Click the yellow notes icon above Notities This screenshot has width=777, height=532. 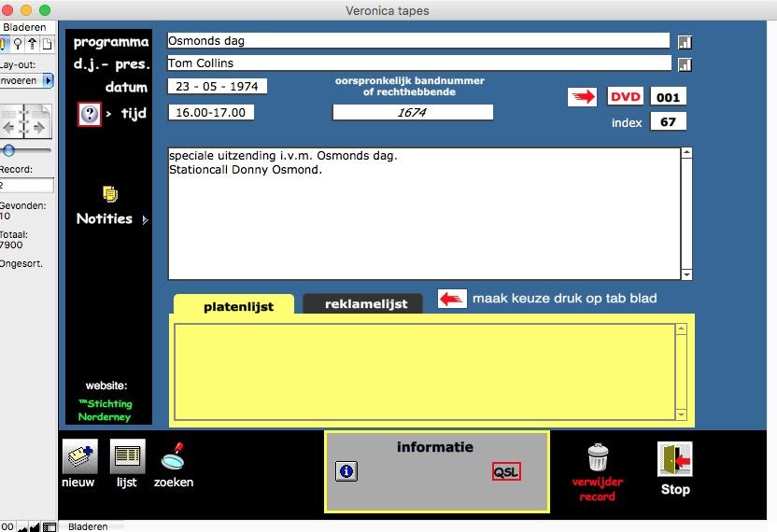tap(110, 194)
